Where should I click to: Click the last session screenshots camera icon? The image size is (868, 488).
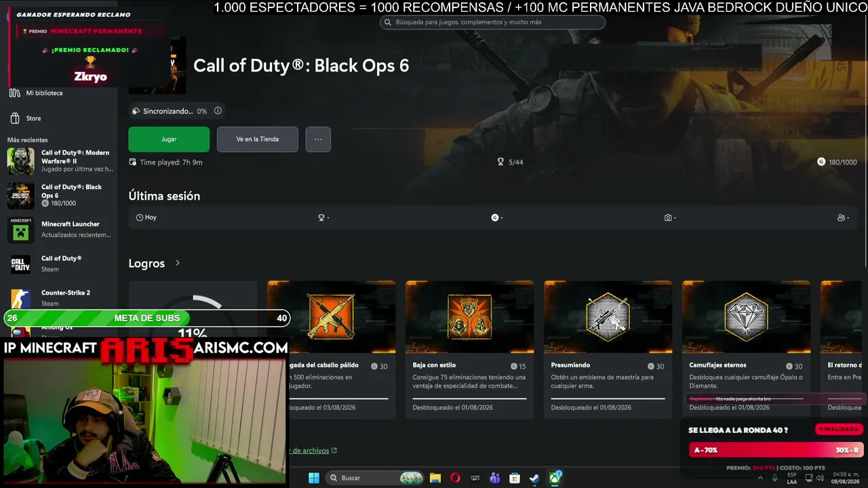coord(668,218)
